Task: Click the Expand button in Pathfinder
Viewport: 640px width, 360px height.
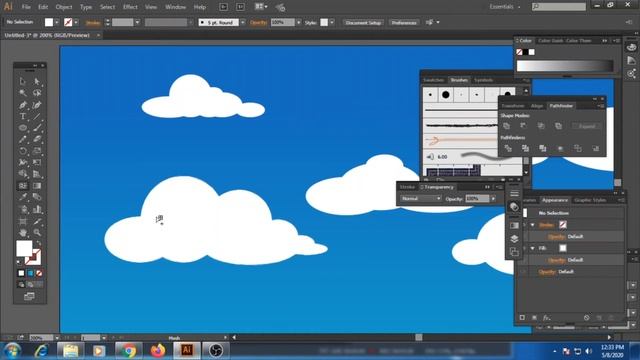Action: tap(587, 126)
